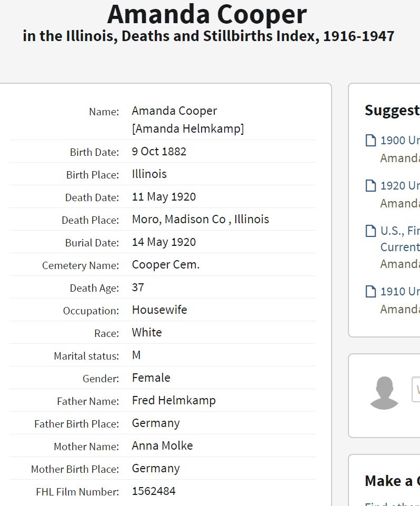Screen dimensions: 420x506
Task: Click the gray user avatar silhouette
Action: click(384, 393)
